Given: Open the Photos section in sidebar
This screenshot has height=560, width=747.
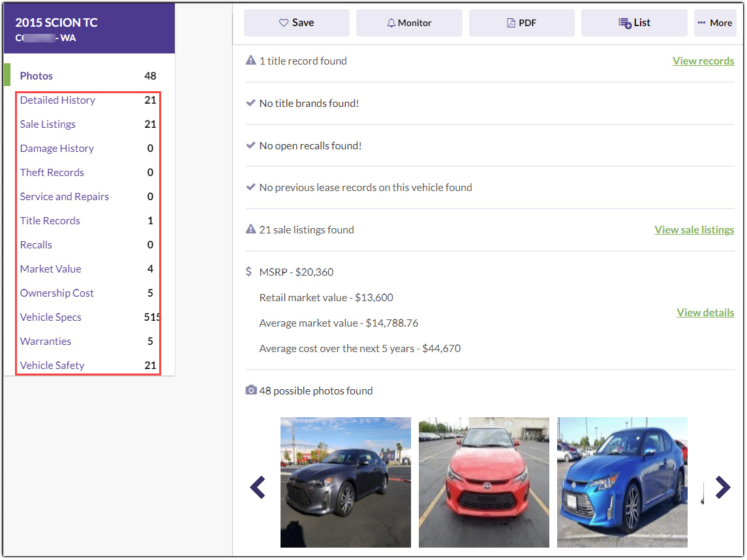Looking at the screenshot, I should point(36,76).
